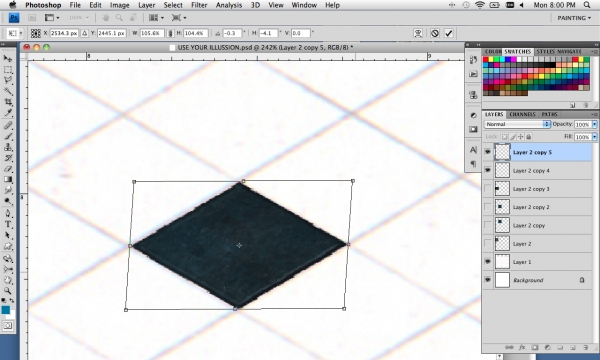Hide the Background layer eye
Image resolution: width=600 pixels, height=360 pixels.
(487, 280)
